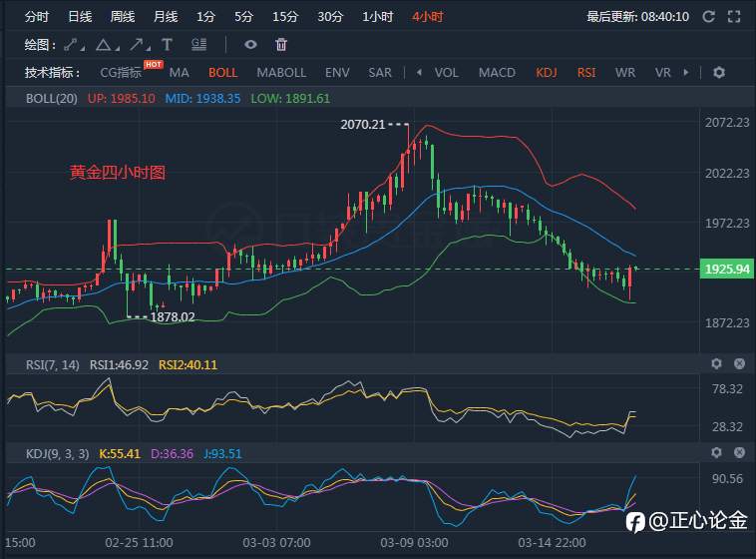
Task: Open KDJ panel settings gear
Action: [x=716, y=452]
